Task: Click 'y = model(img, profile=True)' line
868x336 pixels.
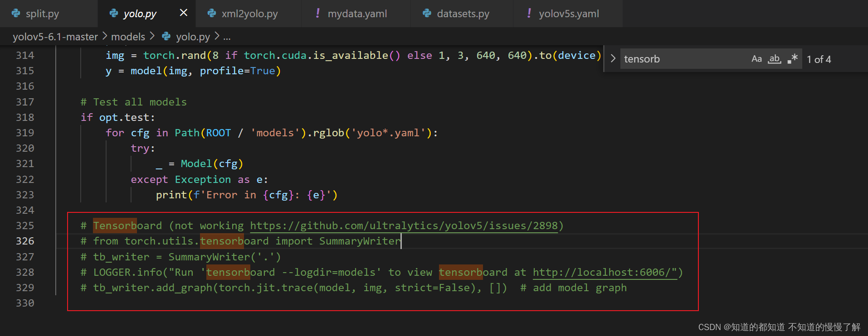Action: pyautogui.click(x=193, y=71)
